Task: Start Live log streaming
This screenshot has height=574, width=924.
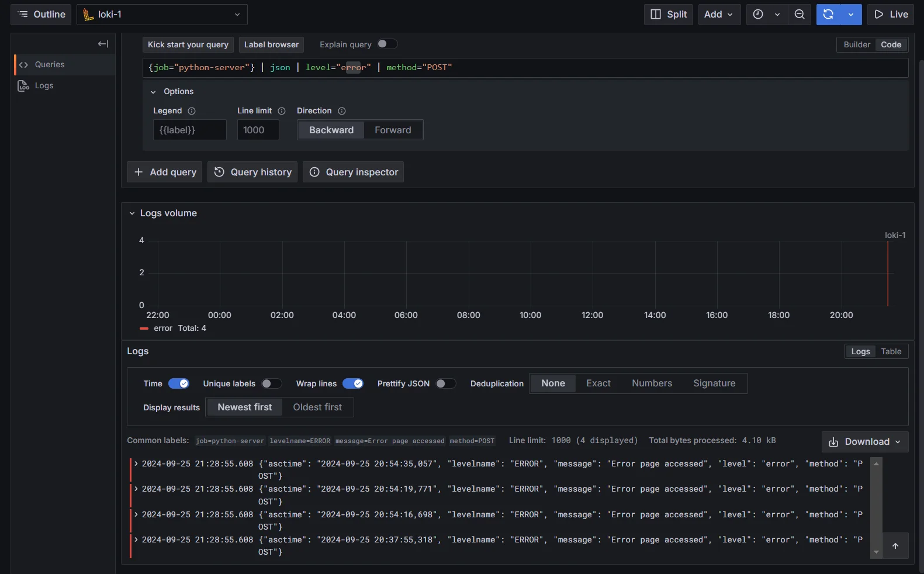Action: [891, 15]
